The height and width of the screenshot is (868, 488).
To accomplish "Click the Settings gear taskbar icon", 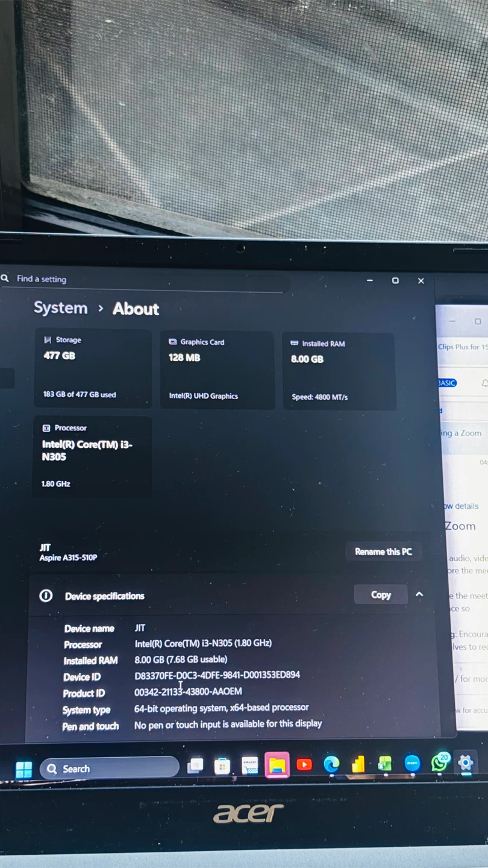I will coord(466,763).
